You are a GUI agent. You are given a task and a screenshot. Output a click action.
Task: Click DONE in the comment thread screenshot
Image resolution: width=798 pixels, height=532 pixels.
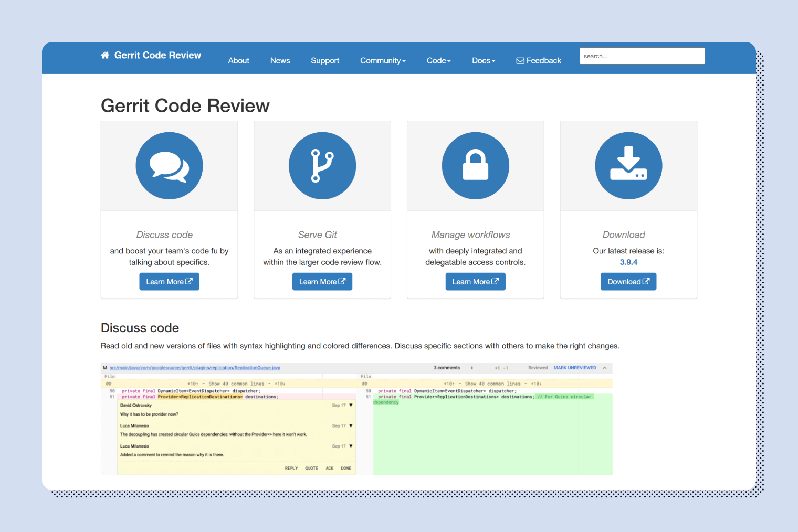coord(346,468)
